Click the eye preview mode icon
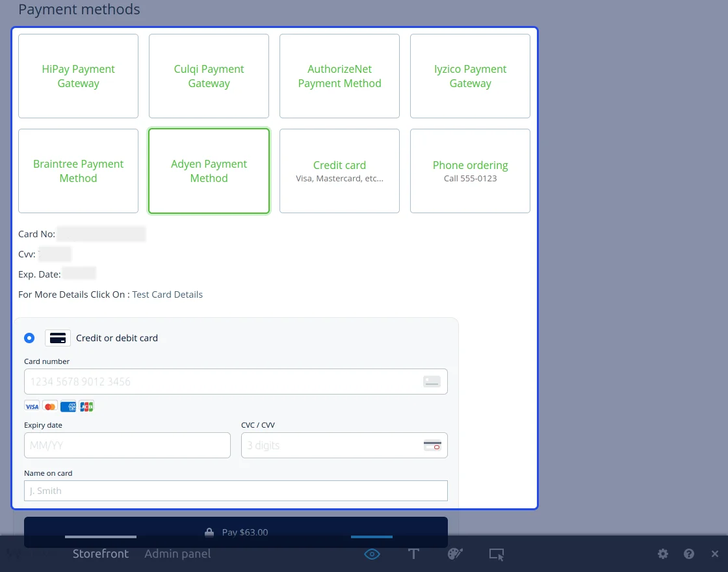The image size is (728, 572). coord(372,554)
